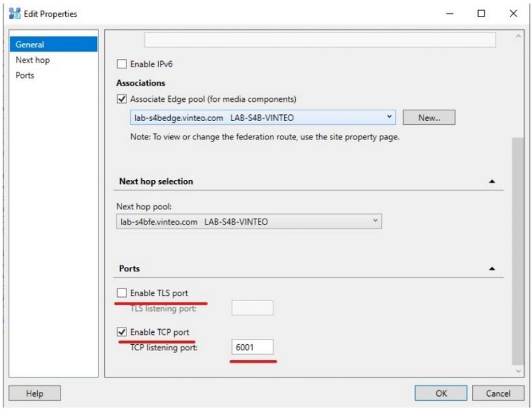This screenshot has height=410, width=532.
Task: Jump to the Ports section in sidebar
Action: tap(25, 75)
